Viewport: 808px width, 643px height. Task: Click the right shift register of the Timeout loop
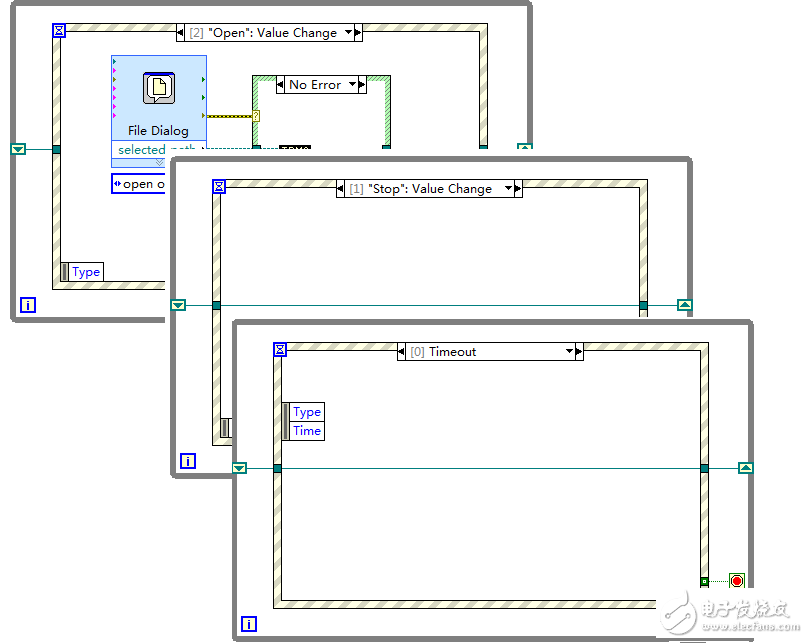pos(746,468)
